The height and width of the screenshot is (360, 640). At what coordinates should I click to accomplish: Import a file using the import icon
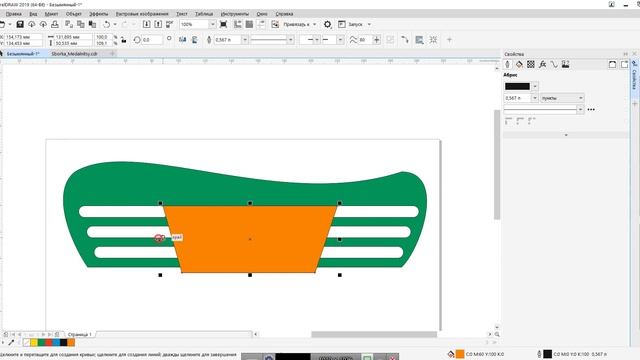click(x=147, y=24)
